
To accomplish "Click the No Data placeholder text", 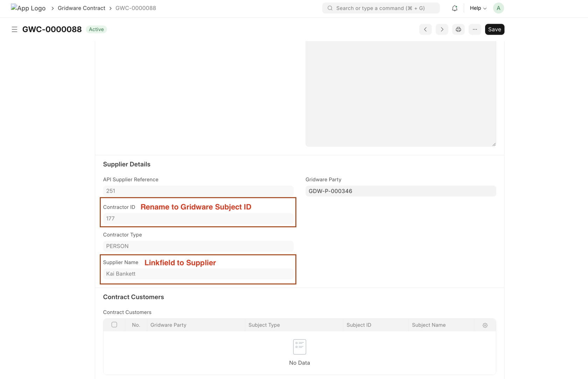I will pyautogui.click(x=300, y=363).
